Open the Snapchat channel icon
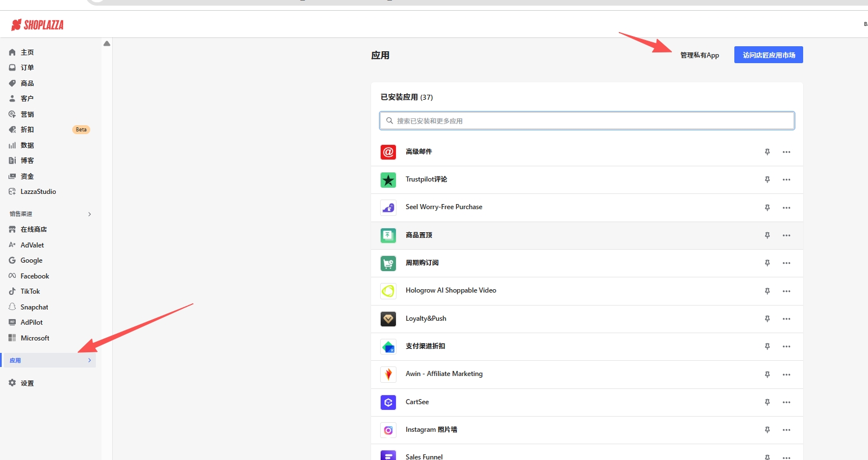Viewport: 868px width, 460px height. coord(12,307)
